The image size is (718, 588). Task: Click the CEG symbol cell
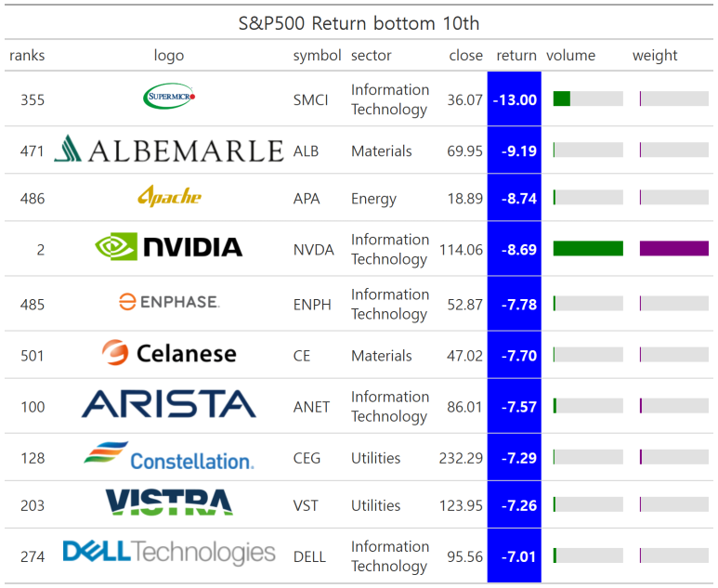[307, 458]
